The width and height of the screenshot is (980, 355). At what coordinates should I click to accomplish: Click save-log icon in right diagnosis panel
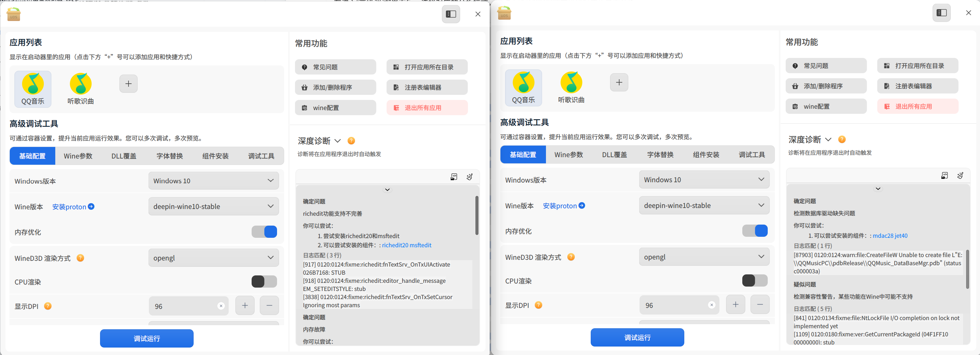click(945, 175)
